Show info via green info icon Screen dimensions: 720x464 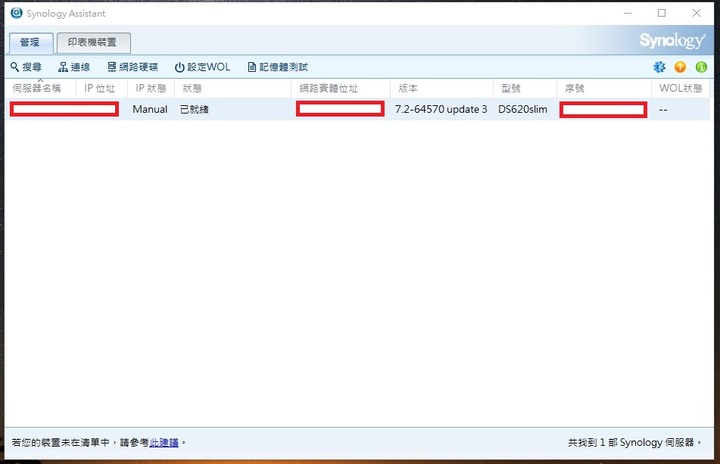[x=701, y=67]
